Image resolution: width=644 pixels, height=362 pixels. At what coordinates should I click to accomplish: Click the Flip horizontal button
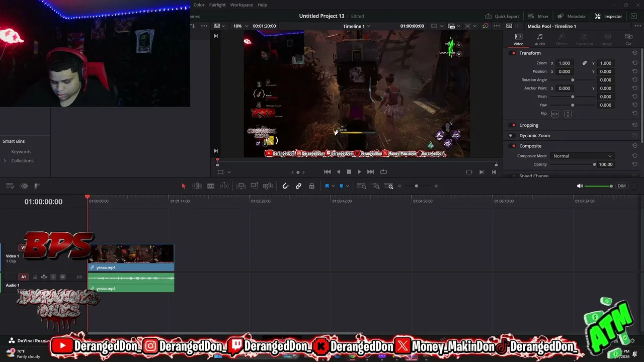coord(555,114)
